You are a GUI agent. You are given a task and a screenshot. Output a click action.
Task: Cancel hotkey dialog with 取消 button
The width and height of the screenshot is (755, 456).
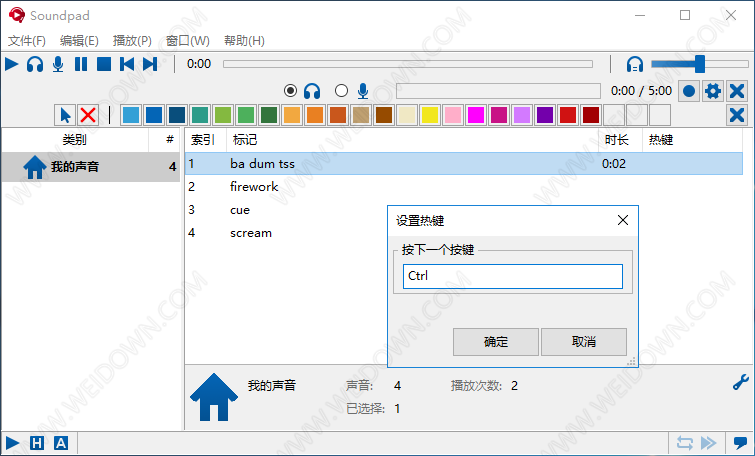(584, 342)
